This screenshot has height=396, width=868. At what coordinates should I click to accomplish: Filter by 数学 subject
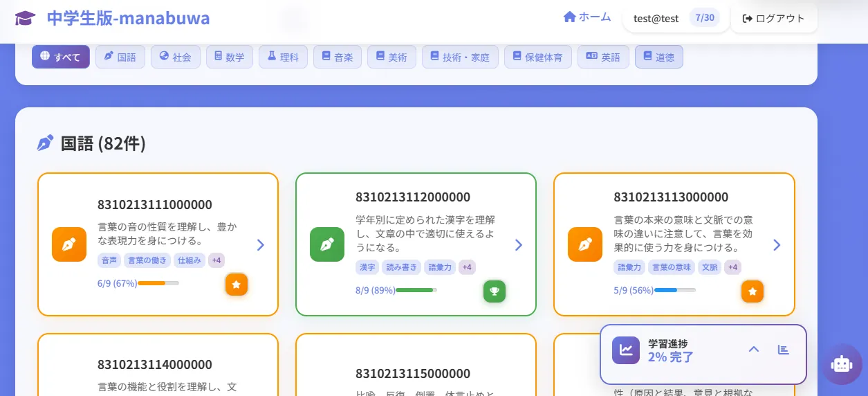click(230, 57)
